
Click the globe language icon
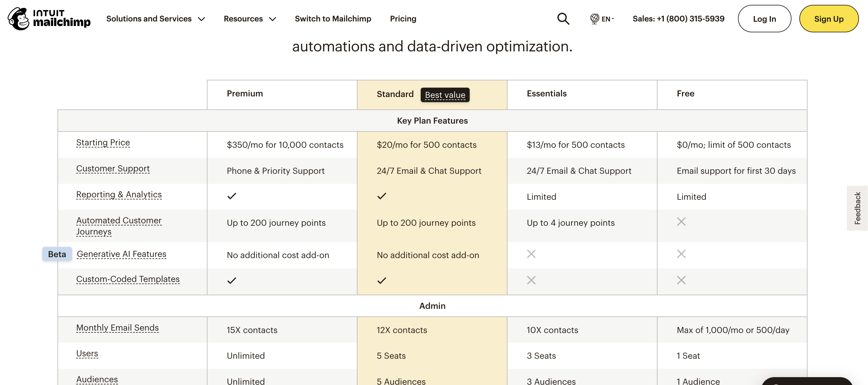tap(594, 18)
